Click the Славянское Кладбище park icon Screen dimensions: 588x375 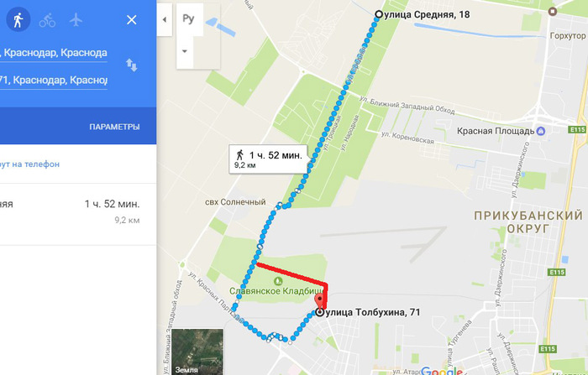[278, 280]
